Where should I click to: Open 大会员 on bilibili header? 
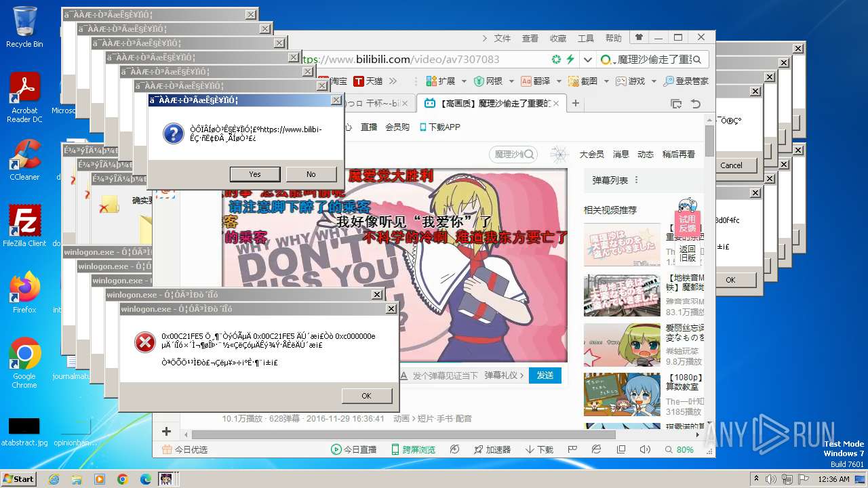pyautogui.click(x=592, y=155)
